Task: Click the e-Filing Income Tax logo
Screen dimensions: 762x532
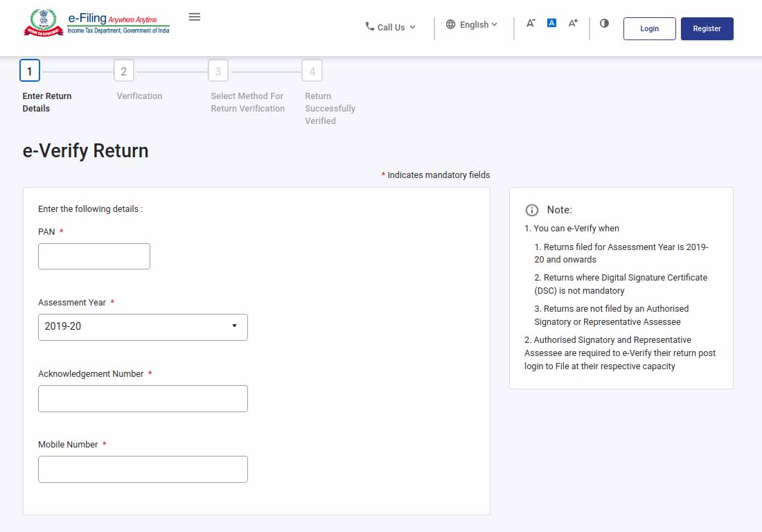Action: coord(96,23)
